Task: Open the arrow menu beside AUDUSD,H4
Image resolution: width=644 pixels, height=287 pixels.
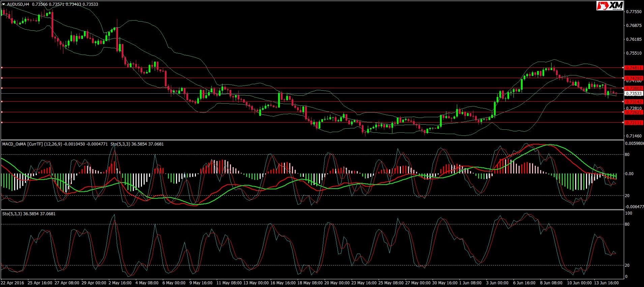Action: click(3, 4)
